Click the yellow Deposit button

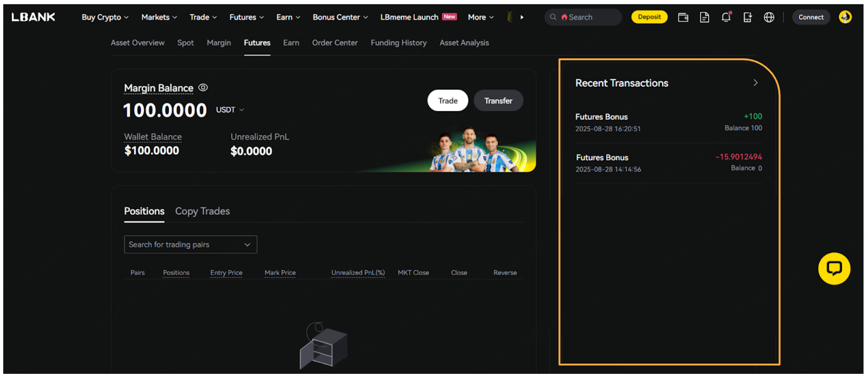click(649, 17)
